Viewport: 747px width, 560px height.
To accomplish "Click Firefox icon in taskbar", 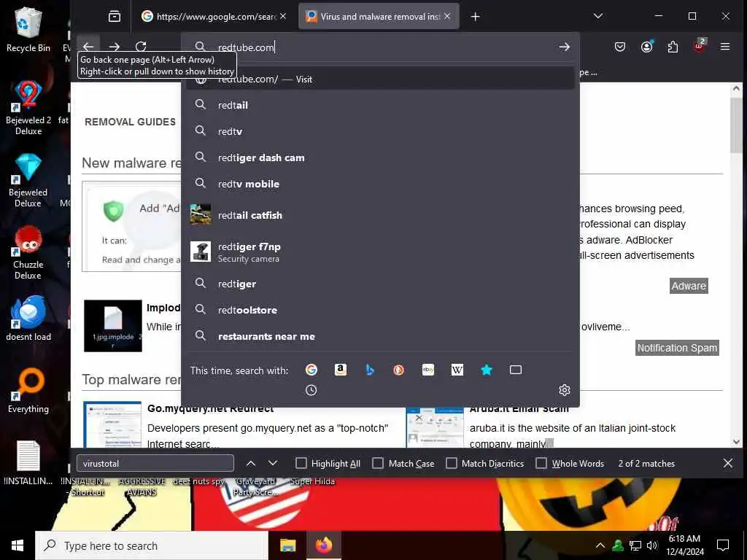I will 323,545.
